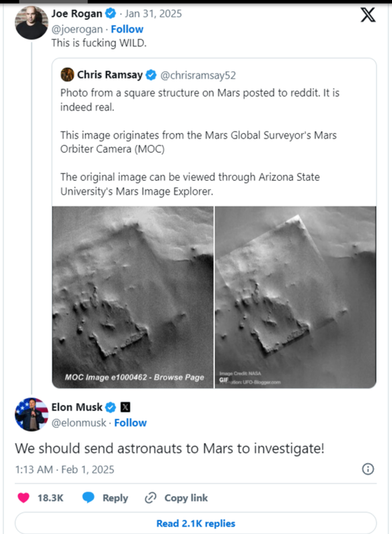This screenshot has height=534, width=392.
Task: Click Joe Rogan's blue verified badge
Action: point(110,13)
